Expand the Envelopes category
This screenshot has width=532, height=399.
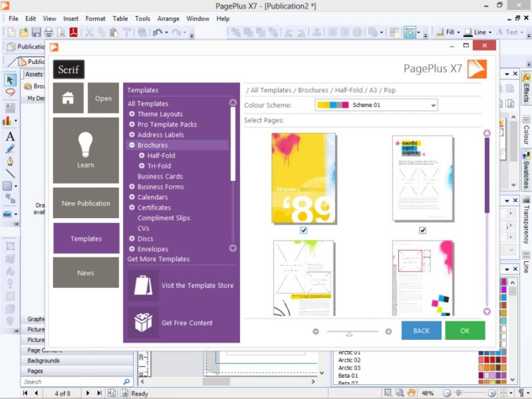(132, 249)
